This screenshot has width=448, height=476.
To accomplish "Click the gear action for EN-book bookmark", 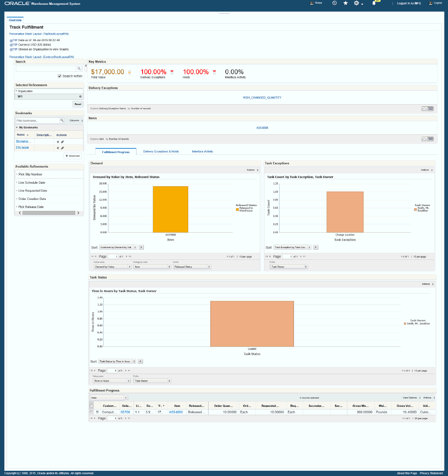I will [58, 148].
